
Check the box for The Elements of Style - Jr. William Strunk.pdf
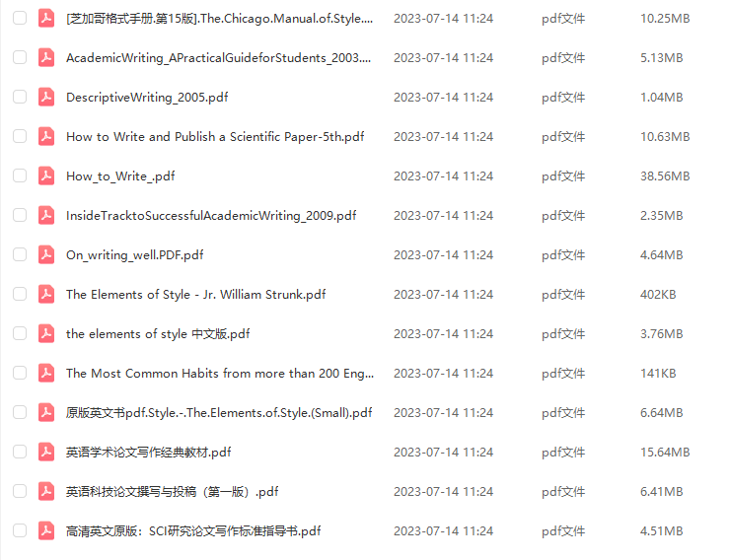point(20,294)
